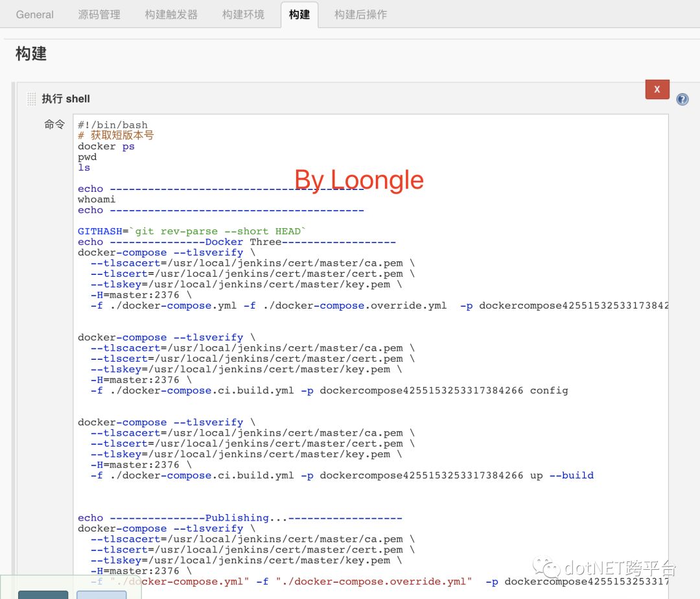This screenshot has height=599, width=700.
Task: Switch to the 构建触发器 tab
Action: pyautogui.click(x=171, y=15)
